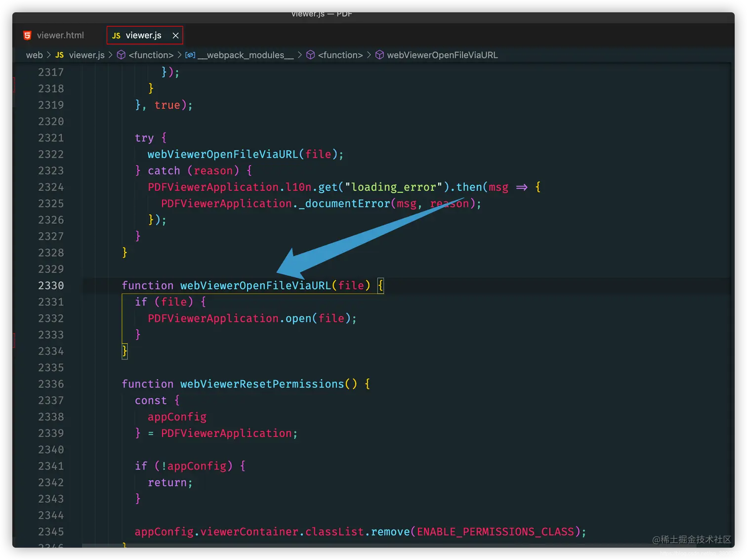The width and height of the screenshot is (747, 560).
Task: Click 'true' on line 2319
Action: coord(167,105)
